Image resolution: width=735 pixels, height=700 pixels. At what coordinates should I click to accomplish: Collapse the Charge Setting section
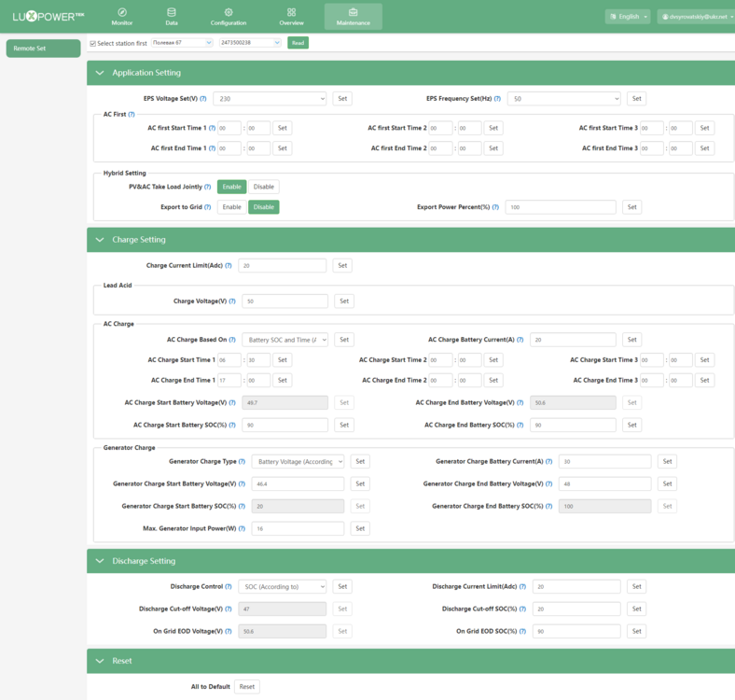[x=99, y=240]
